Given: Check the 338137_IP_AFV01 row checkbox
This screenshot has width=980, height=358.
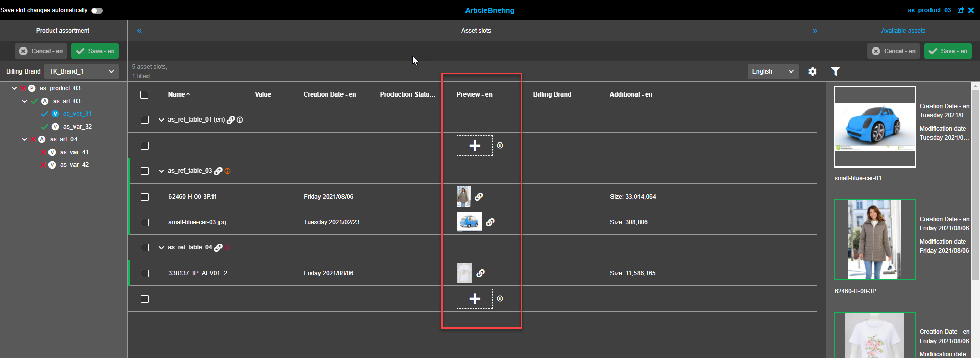Looking at the screenshot, I should pyautogui.click(x=145, y=273).
